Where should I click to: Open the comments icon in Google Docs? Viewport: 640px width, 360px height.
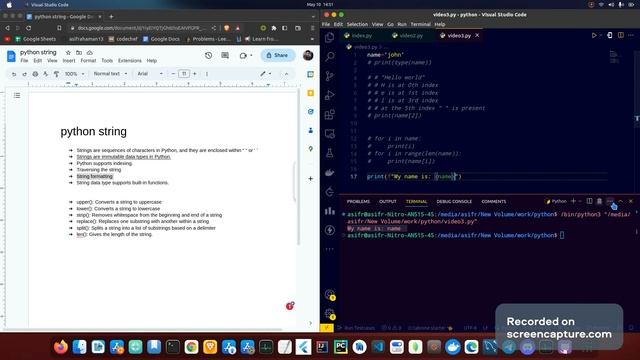click(x=225, y=55)
